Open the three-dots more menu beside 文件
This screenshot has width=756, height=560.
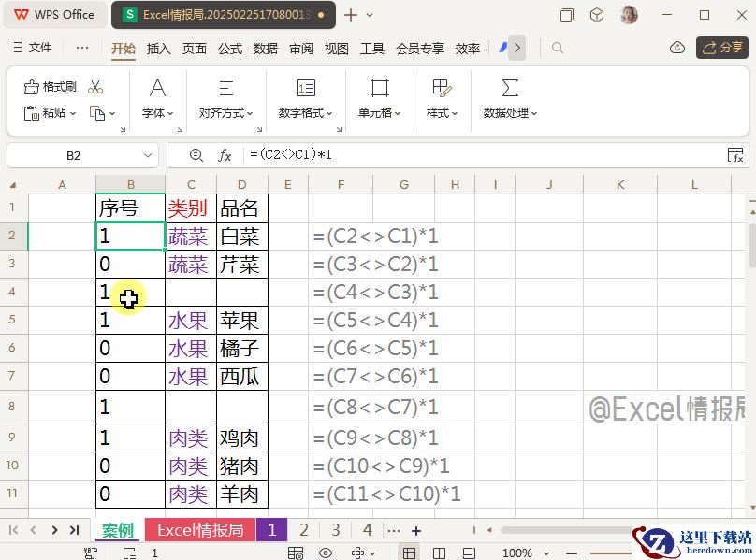coord(82,48)
